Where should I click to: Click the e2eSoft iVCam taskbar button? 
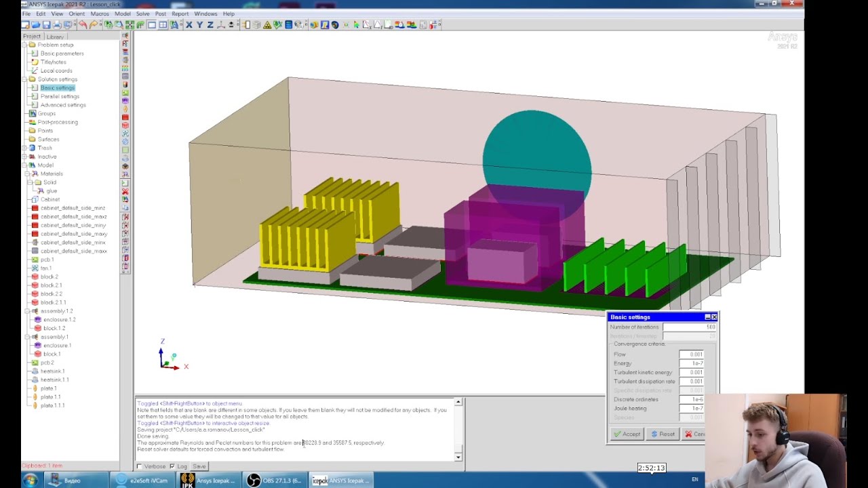click(x=142, y=481)
